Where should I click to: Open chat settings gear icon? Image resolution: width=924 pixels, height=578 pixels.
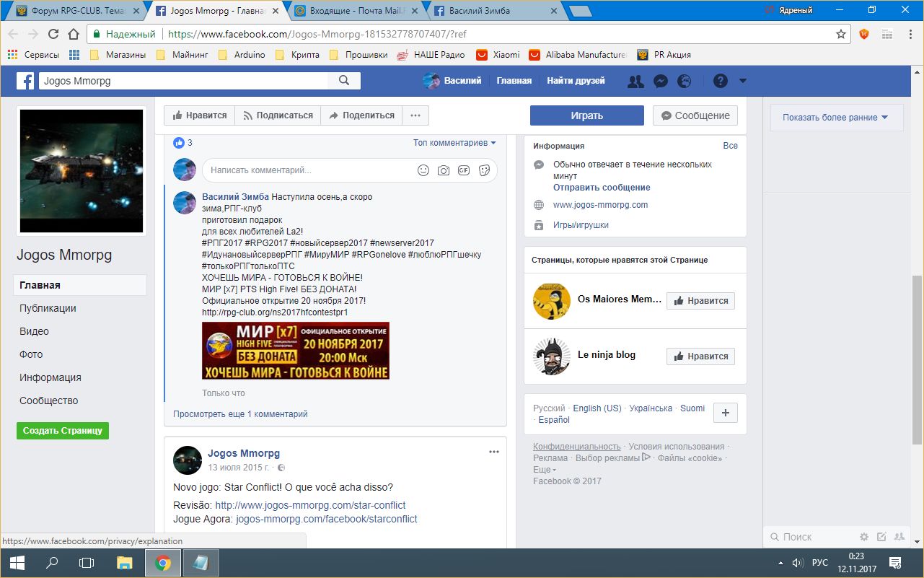pyautogui.click(x=864, y=537)
